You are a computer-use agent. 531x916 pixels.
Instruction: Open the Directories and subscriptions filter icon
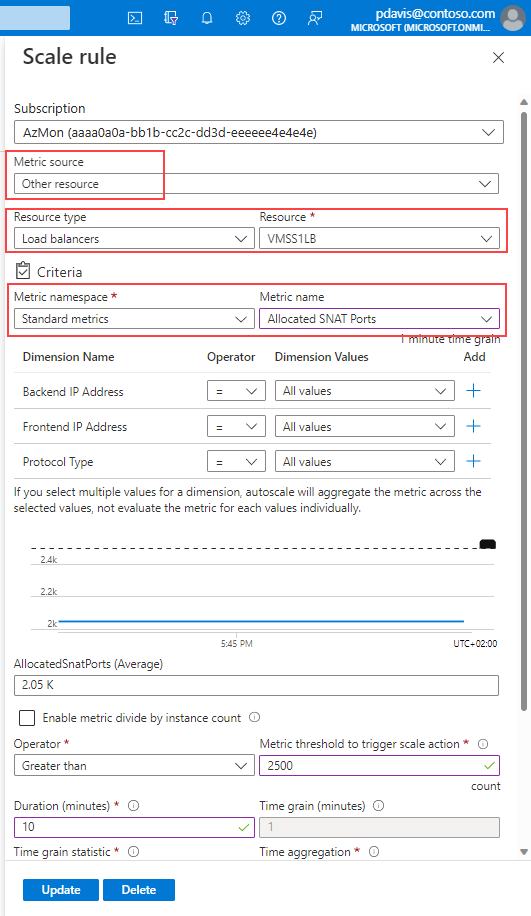171,18
